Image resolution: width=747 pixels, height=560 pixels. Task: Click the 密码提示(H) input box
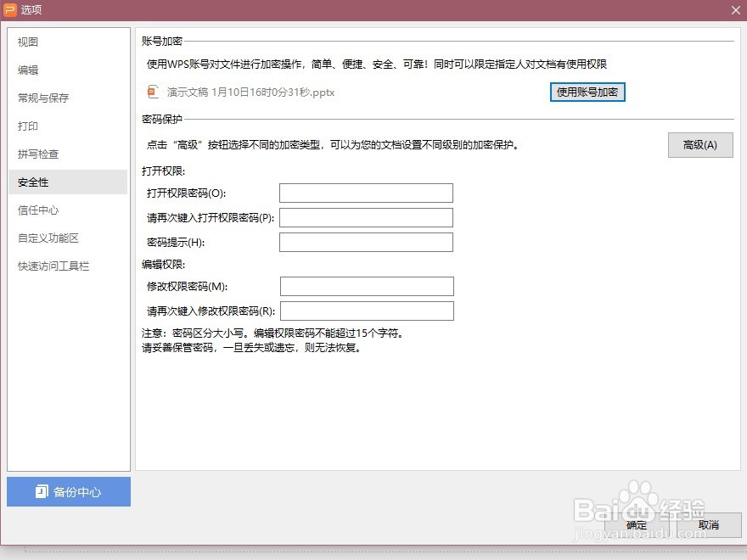[x=366, y=243]
